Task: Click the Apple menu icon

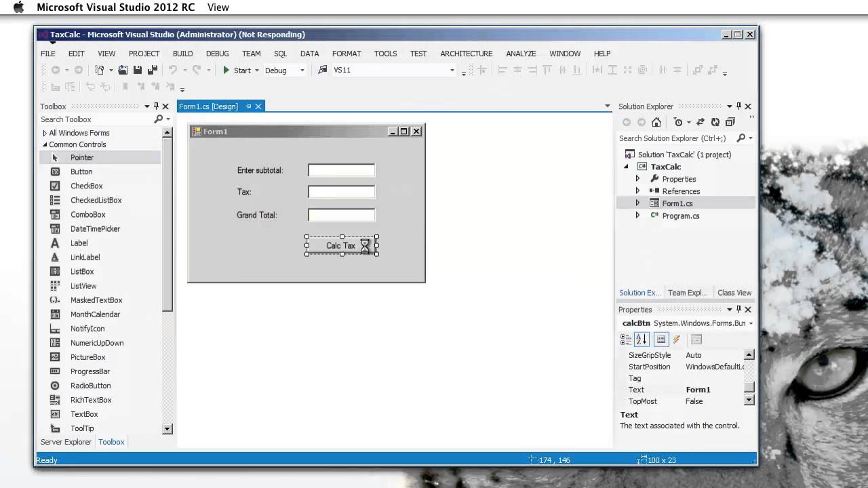Action: click(x=18, y=7)
